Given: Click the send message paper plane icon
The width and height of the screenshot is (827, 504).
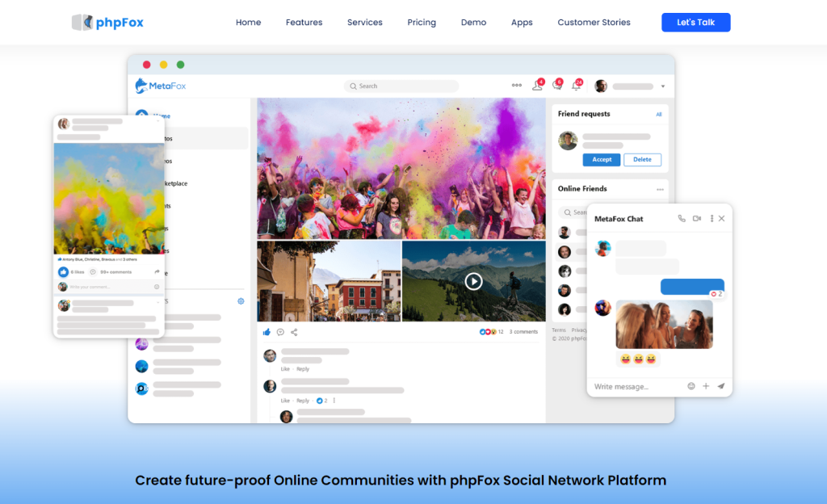Looking at the screenshot, I should pos(720,386).
